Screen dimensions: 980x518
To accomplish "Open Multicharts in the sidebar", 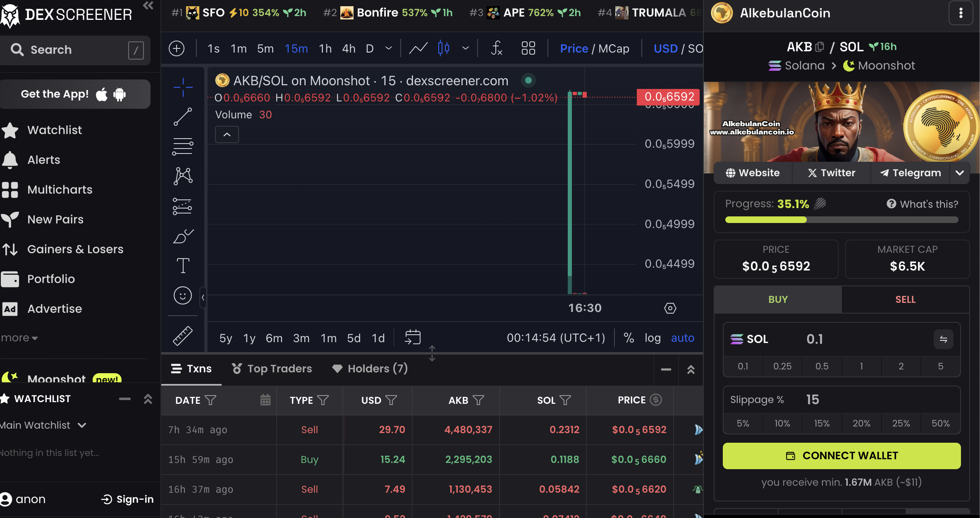I will click(x=47, y=189).
